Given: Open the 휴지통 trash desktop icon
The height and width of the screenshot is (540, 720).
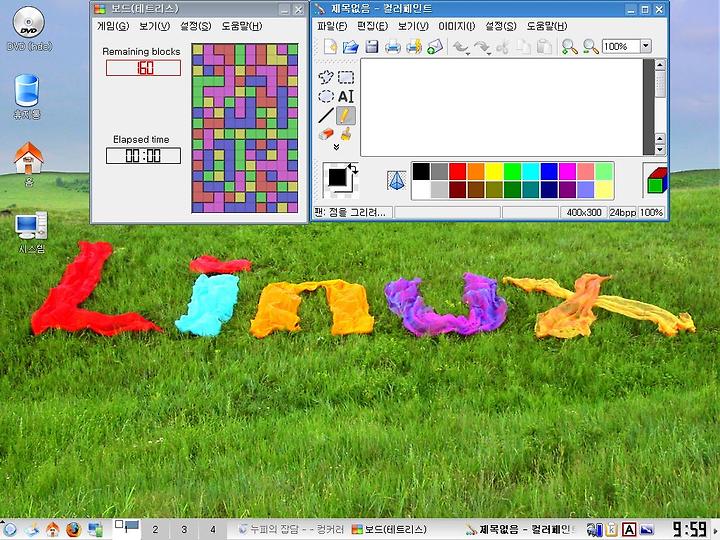Looking at the screenshot, I should coord(27,97).
